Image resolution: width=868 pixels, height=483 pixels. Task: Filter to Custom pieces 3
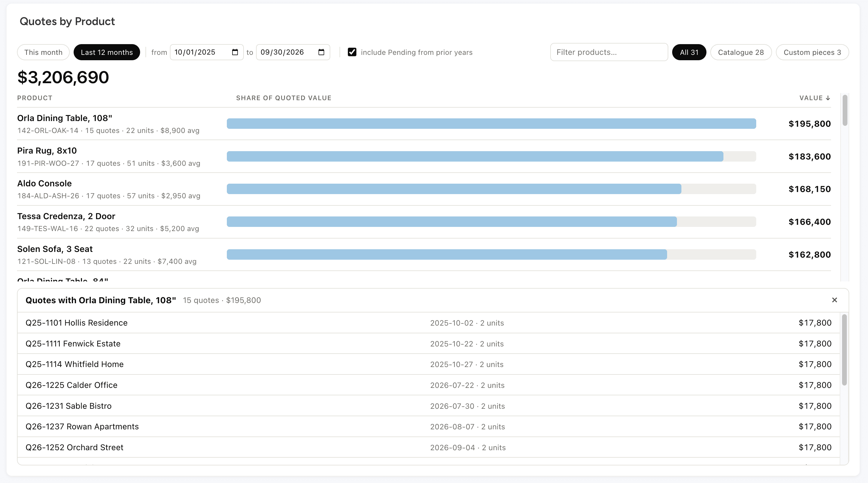pyautogui.click(x=812, y=52)
